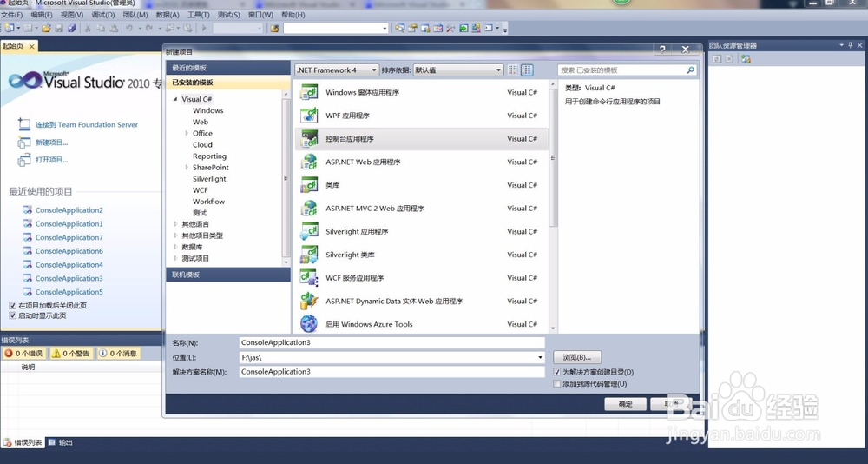
Task: Click 连接到 Team Foundation Server link
Action: point(87,125)
